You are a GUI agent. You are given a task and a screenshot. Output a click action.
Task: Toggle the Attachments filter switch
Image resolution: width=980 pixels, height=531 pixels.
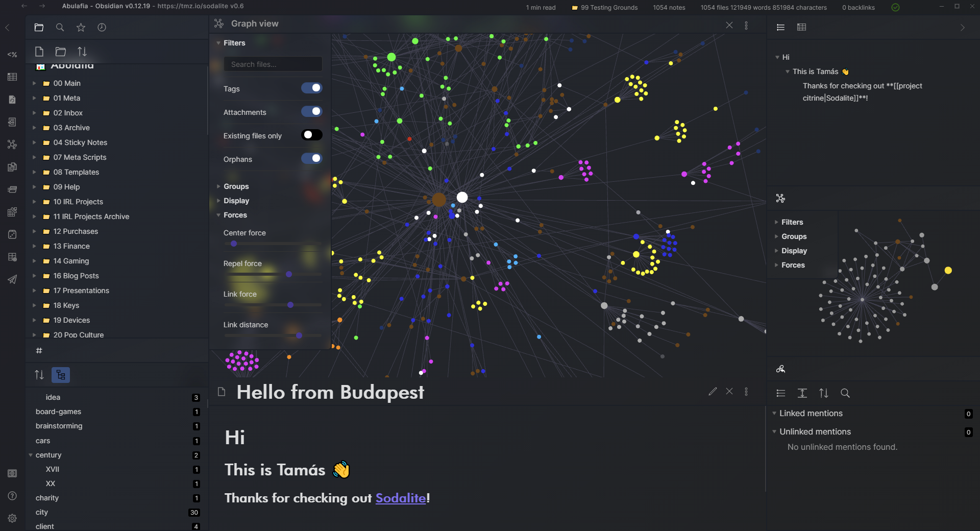tap(311, 111)
